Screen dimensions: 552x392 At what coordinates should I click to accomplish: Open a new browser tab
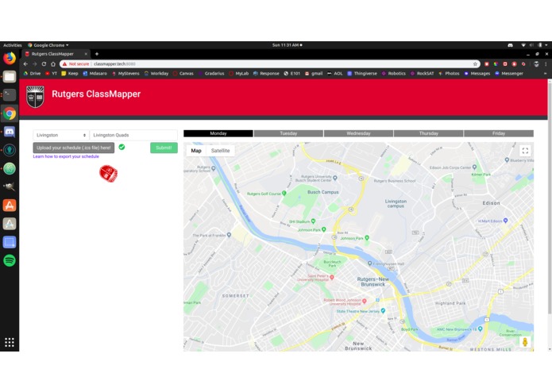pos(96,54)
